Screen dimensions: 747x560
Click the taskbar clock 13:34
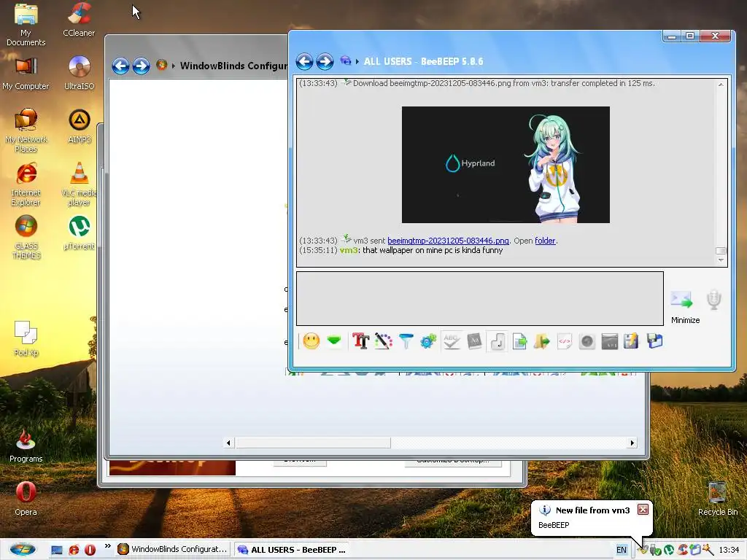tap(729, 550)
